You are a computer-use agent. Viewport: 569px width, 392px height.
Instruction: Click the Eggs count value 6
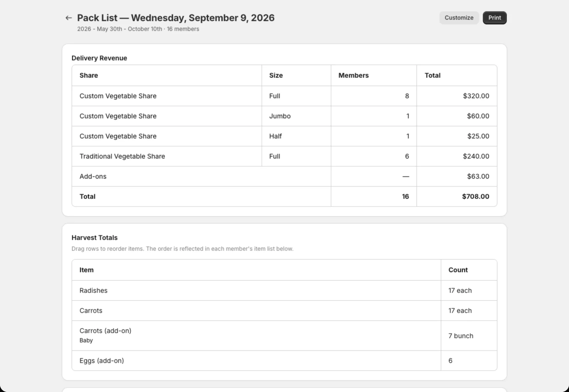[x=450, y=361]
